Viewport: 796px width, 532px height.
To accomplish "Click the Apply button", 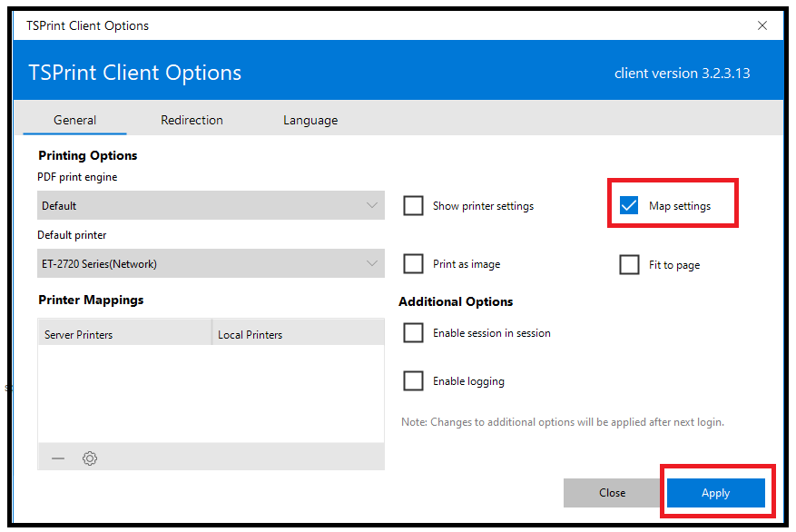I will [716, 493].
